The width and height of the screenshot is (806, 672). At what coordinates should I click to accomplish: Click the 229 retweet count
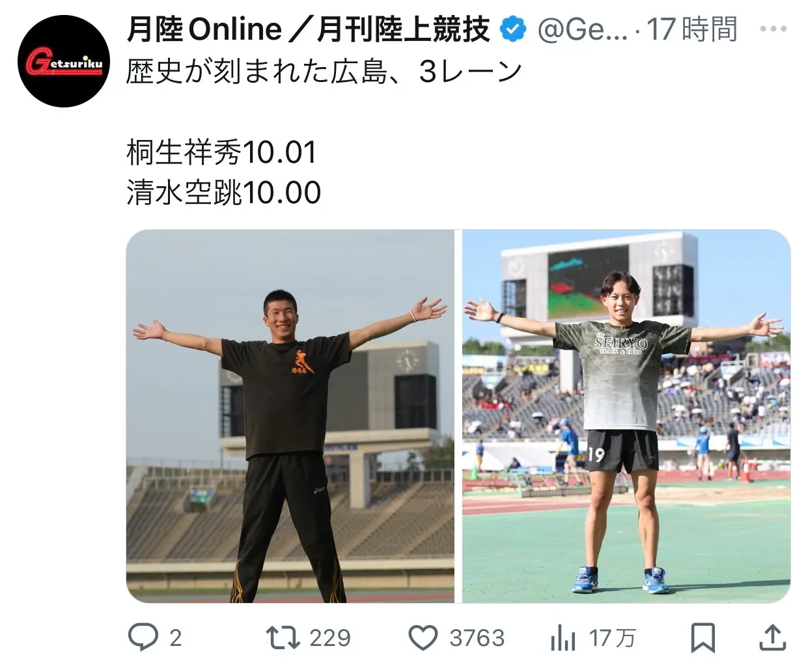pos(330,638)
